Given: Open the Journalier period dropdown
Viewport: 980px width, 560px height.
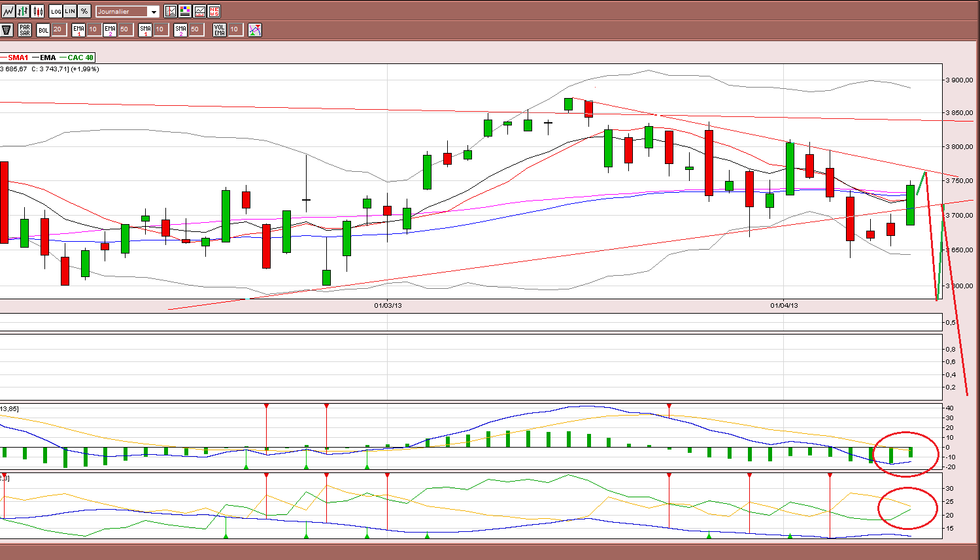Looking at the screenshot, I should 127,11.
